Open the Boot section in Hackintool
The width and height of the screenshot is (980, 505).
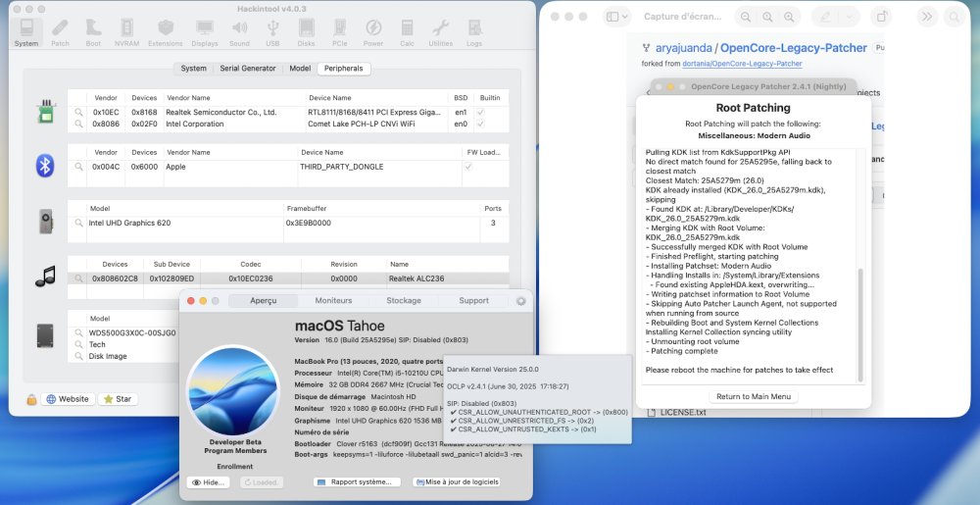93,32
